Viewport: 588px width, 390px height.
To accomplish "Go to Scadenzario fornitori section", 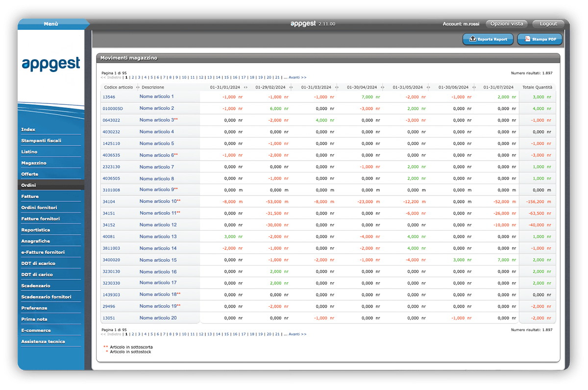I will coord(46,297).
